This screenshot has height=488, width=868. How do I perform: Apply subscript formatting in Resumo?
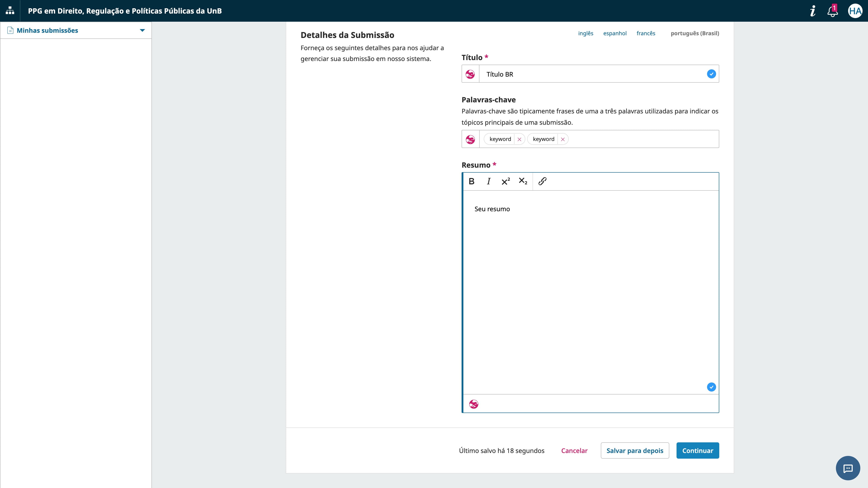(523, 181)
